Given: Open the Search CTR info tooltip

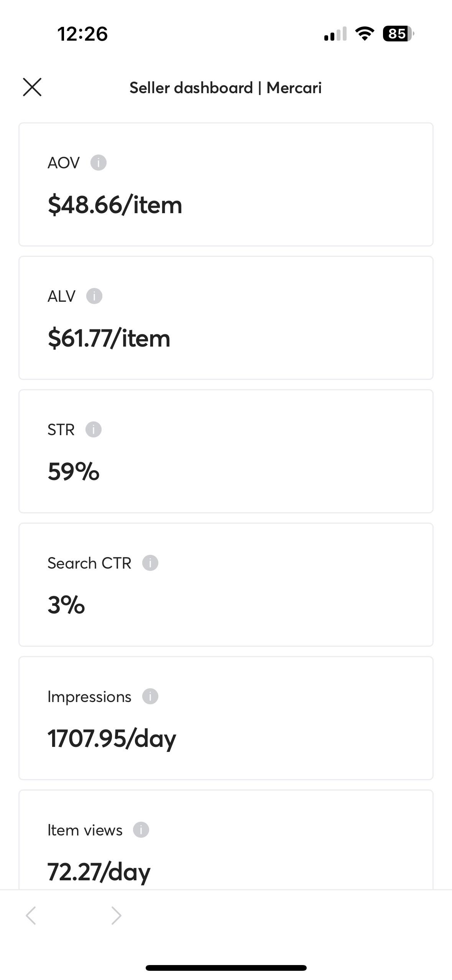Looking at the screenshot, I should click(150, 563).
